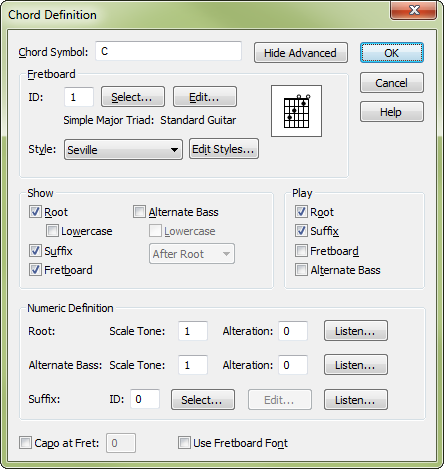
Task: Click the Fretboard Edit button
Action: [x=205, y=97]
